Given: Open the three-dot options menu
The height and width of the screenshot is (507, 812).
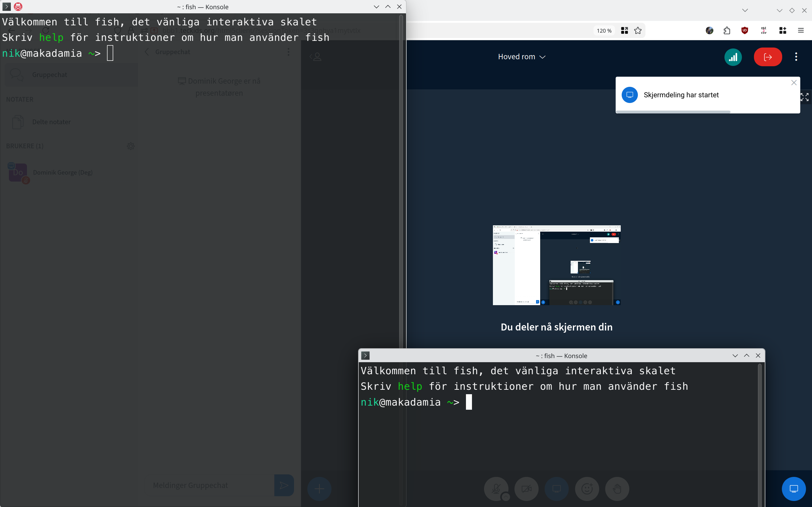Looking at the screenshot, I should (x=796, y=57).
